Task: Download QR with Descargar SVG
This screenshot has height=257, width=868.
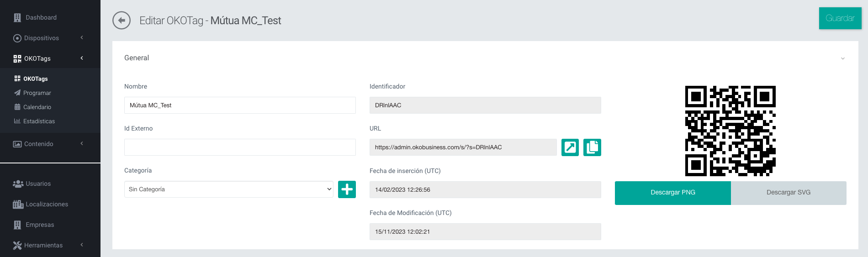Action: [x=789, y=193]
